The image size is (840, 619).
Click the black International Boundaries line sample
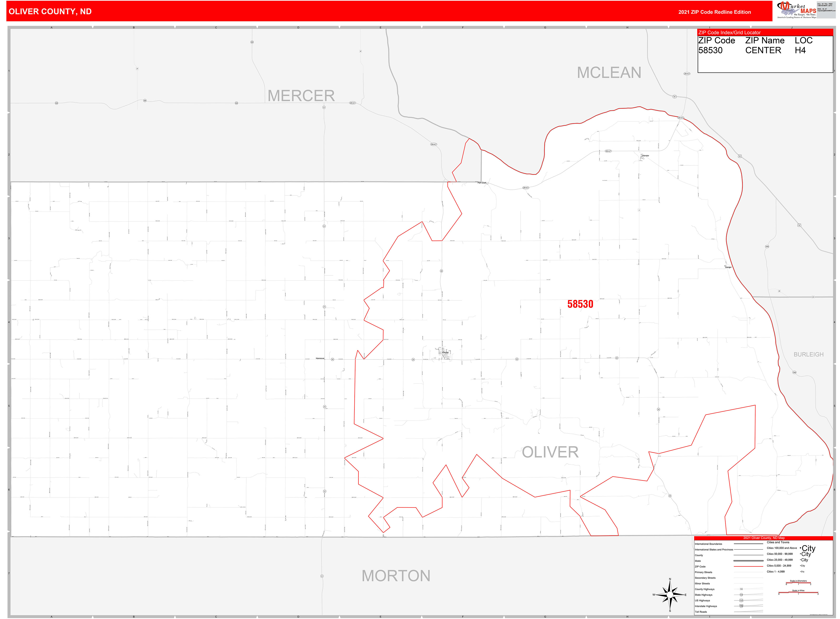pyautogui.click(x=748, y=544)
